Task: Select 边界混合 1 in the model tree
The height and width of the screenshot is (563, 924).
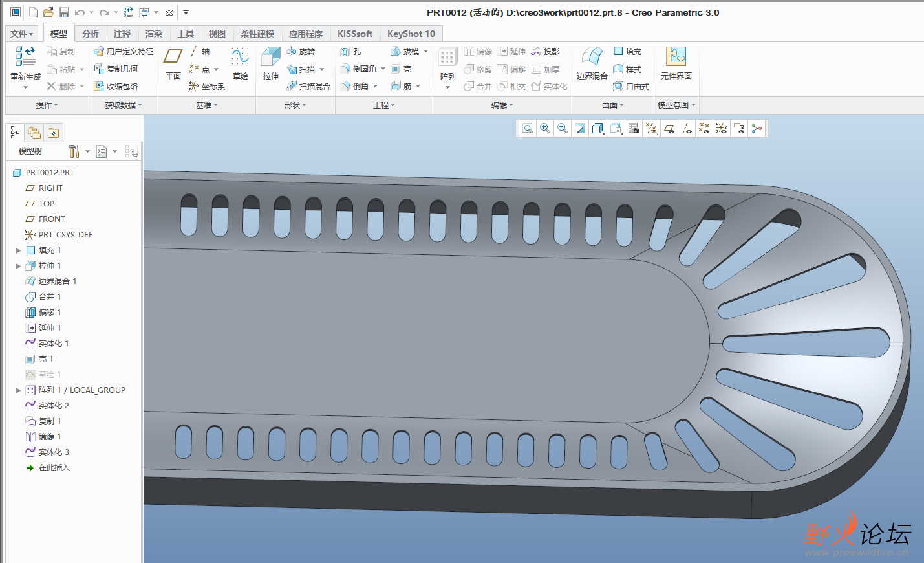Action: pos(50,281)
